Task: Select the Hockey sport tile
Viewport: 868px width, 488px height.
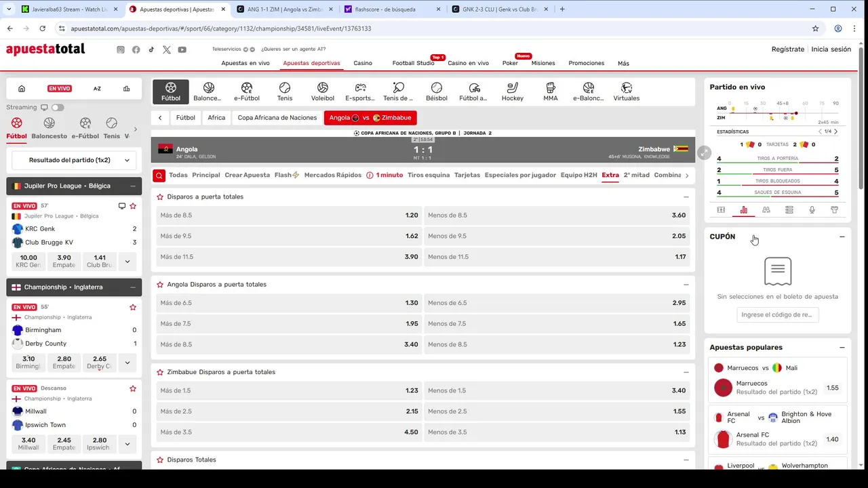Action: click(x=513, y=91)
